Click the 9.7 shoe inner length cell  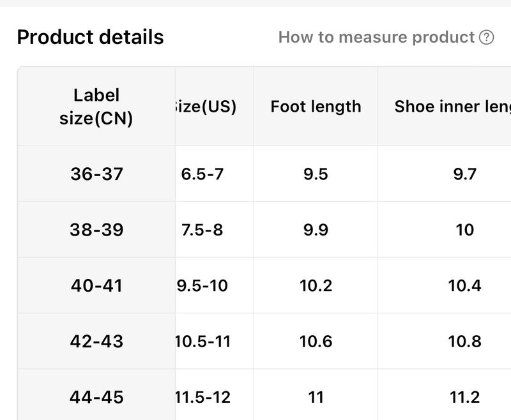[x=464, y=174]
